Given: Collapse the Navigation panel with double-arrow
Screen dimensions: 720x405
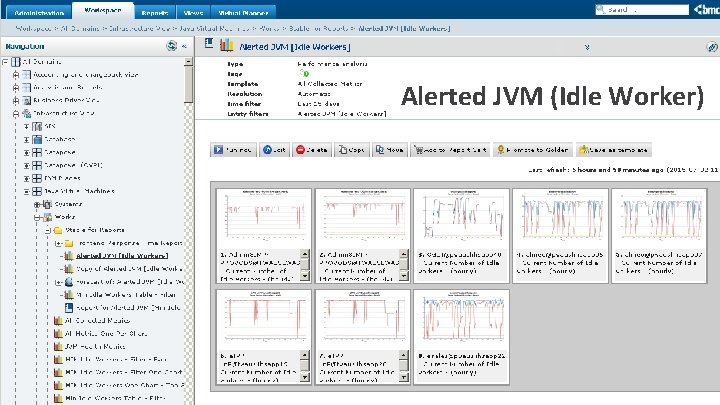Looking at the screenshot, I should pos(184,46).
